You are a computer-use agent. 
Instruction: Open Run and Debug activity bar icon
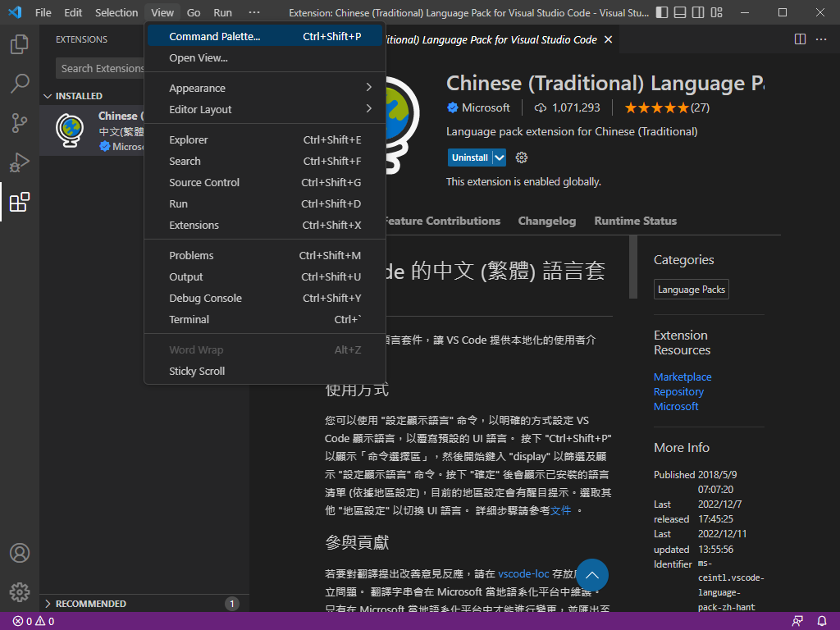(20, 162)
